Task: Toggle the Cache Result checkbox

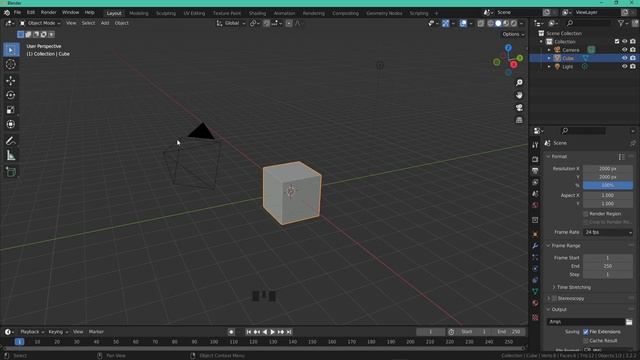Action: pyautogui.click(x=586, y=340)
